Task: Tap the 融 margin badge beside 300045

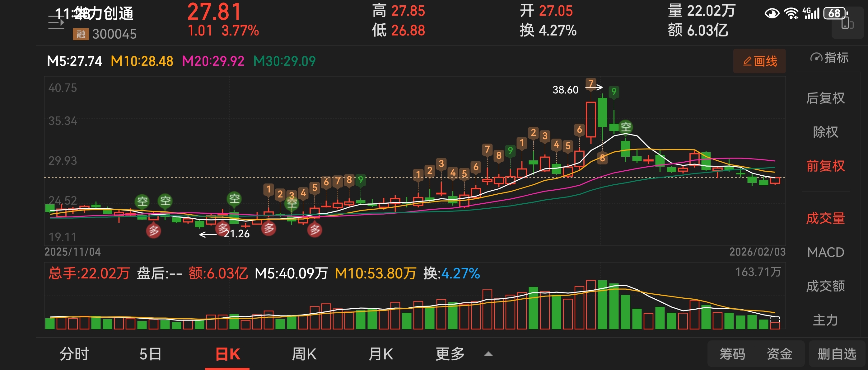Action: pos(81,34)
